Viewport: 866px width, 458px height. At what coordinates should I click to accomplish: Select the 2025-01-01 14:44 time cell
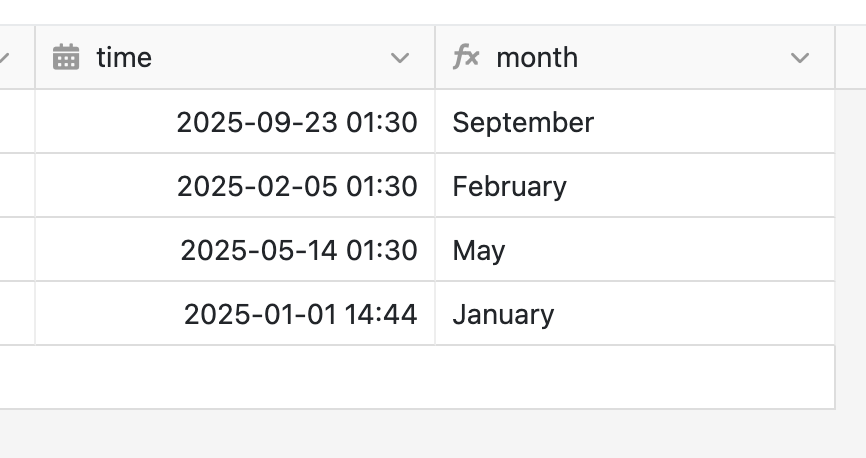pyautogui.click(x=300, y=314)
